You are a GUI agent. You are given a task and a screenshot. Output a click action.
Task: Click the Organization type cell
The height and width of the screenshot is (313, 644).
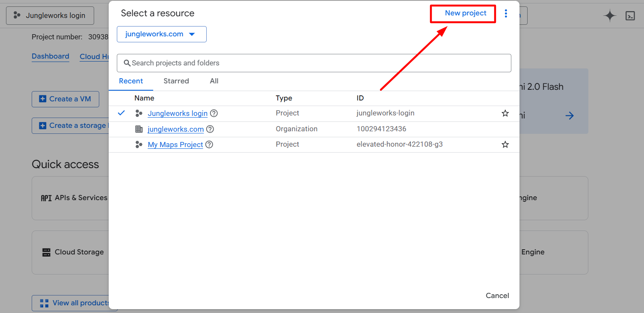point(297,129)
